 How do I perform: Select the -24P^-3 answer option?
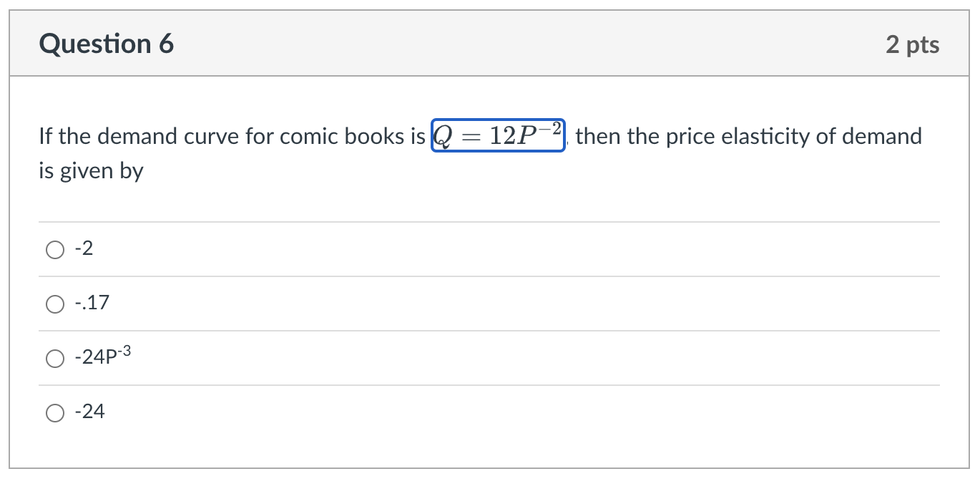click(54, 358)
